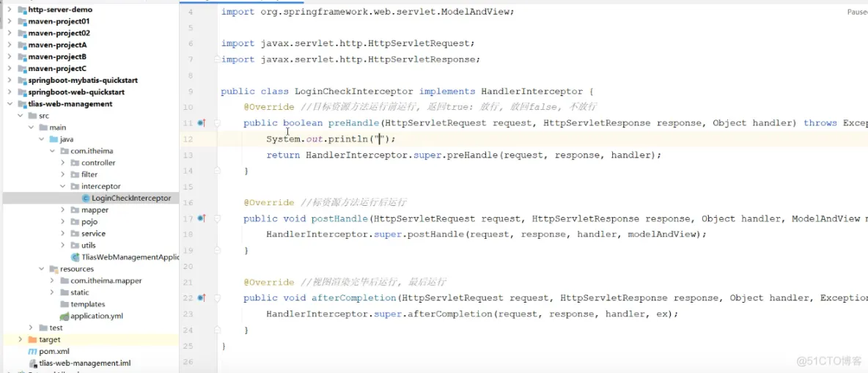868x373 pixels.
Task: Click line number 13 in the gutter
Action: click(187, 155)
